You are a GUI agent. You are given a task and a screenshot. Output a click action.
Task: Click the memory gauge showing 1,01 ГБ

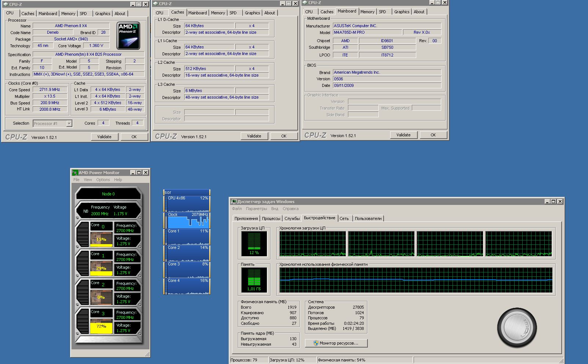[x=254, y=280]
